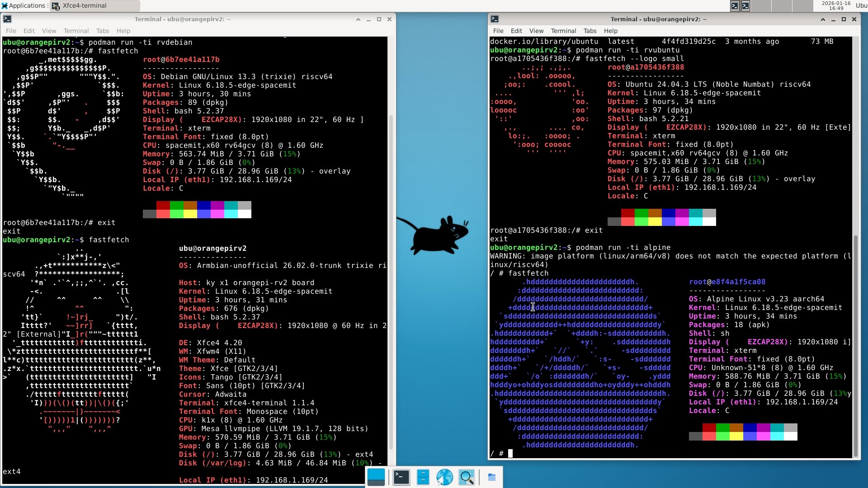Open the Web Browser globe icon
868x488 pixels.
[x=444, y=477]
